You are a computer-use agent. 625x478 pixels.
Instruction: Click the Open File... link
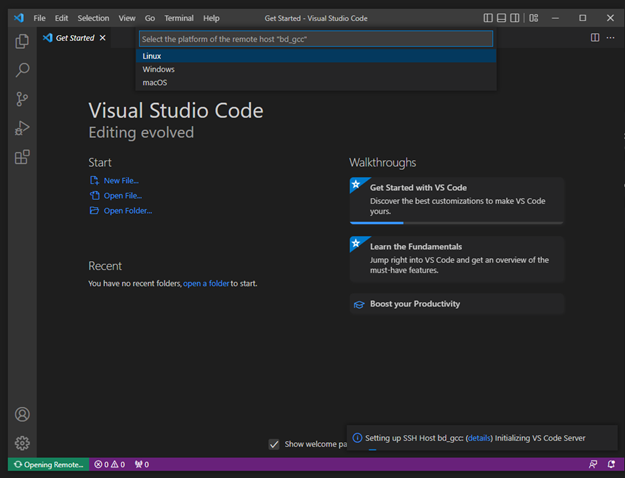click(123, 196)
